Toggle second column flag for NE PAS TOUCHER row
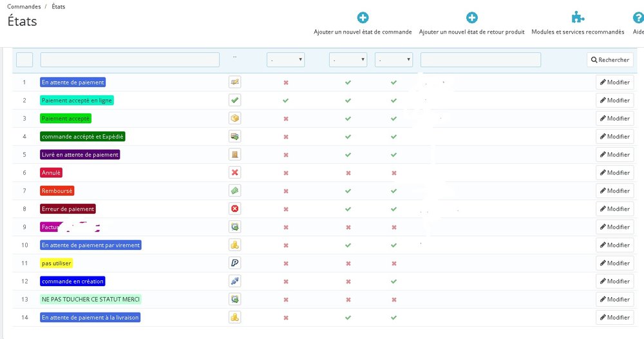 (x=348, y=300)
